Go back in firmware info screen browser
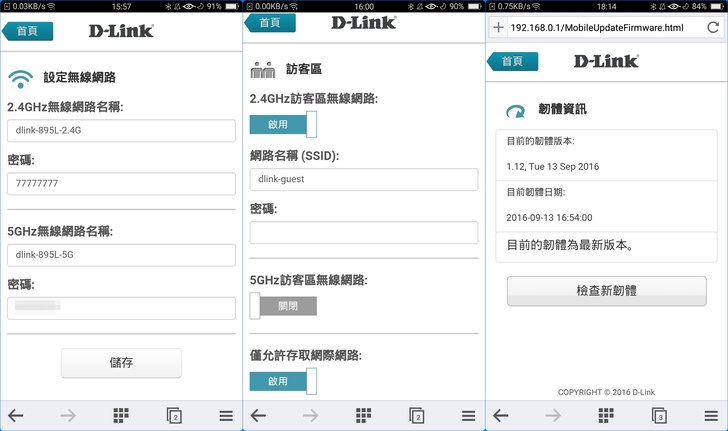Viewport: 728px width, 431px height. coord(500,415)
